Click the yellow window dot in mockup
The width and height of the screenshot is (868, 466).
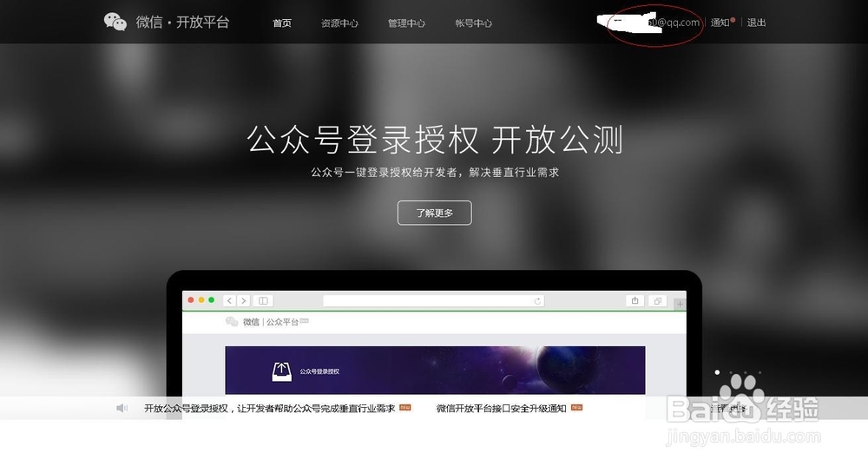click(x=201, y=300)
